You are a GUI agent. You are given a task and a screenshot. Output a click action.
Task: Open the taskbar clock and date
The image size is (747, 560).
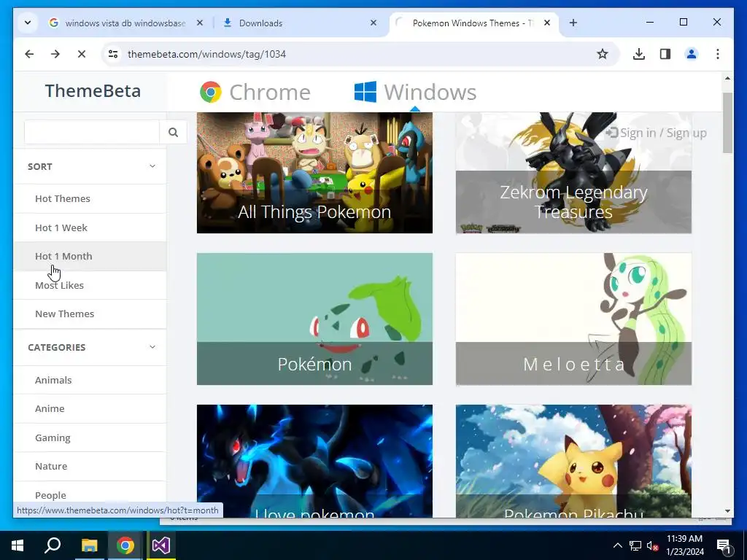point(684,545)
